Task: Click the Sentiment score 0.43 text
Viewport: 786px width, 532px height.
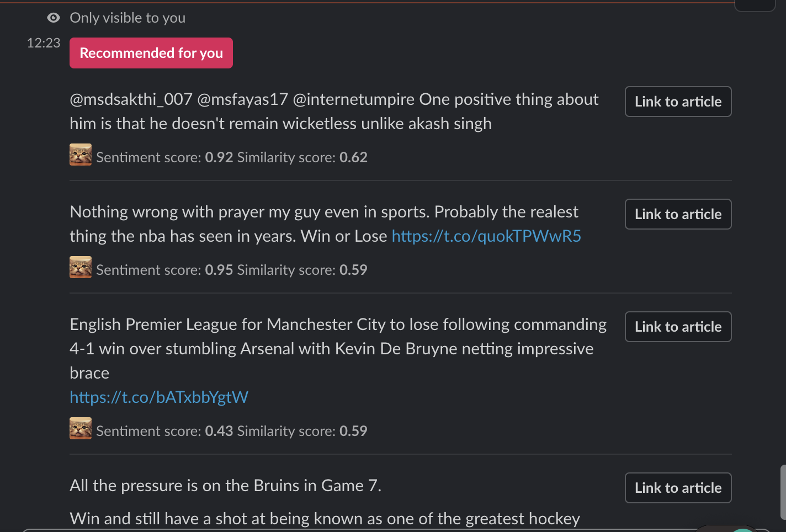Action: click(164, 431)
